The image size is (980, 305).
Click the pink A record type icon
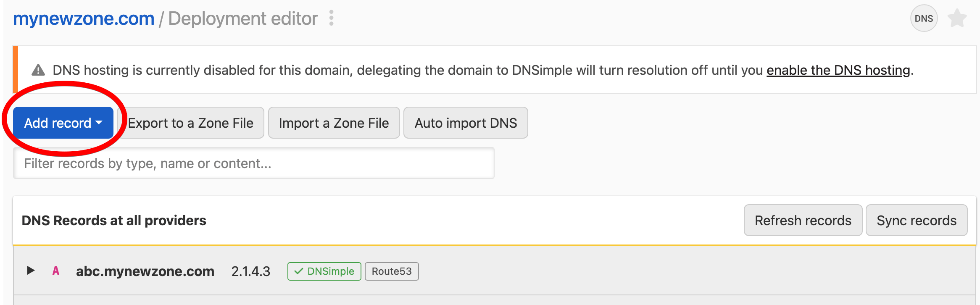point(55,271)
